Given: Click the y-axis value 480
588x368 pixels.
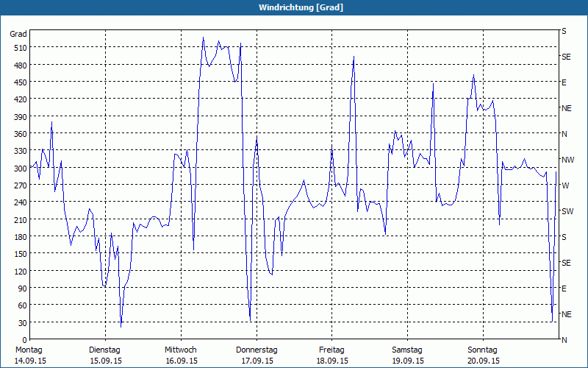Looking at the screenshot, I should (21, 65).
